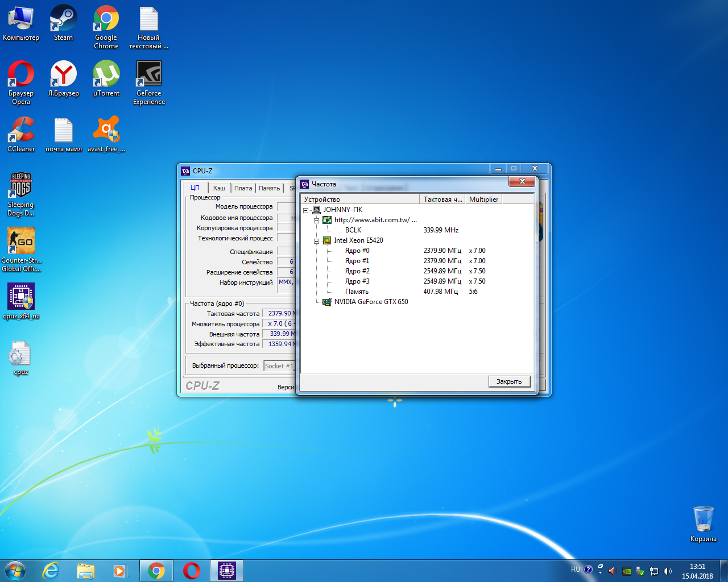Select the Counter-Strike Global Offensive shortcut
The image size is (728, 582).
[x=22, y=250]
